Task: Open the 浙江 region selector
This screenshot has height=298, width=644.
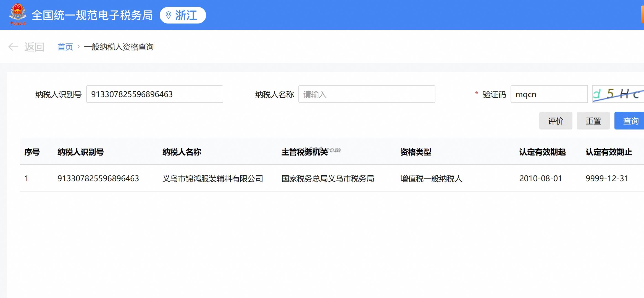Action: point(183,15)
